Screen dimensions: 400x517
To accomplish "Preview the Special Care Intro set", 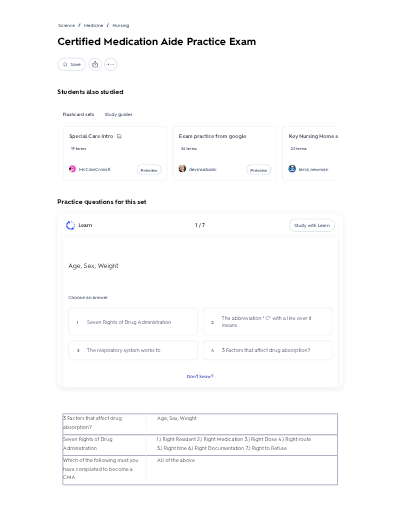I will click(149, 170).
